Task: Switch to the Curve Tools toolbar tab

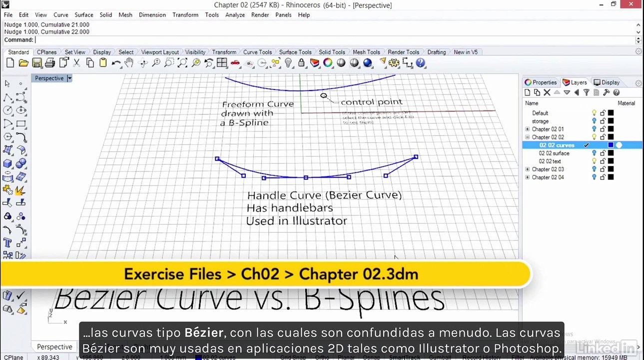Action: pos(257,52)
